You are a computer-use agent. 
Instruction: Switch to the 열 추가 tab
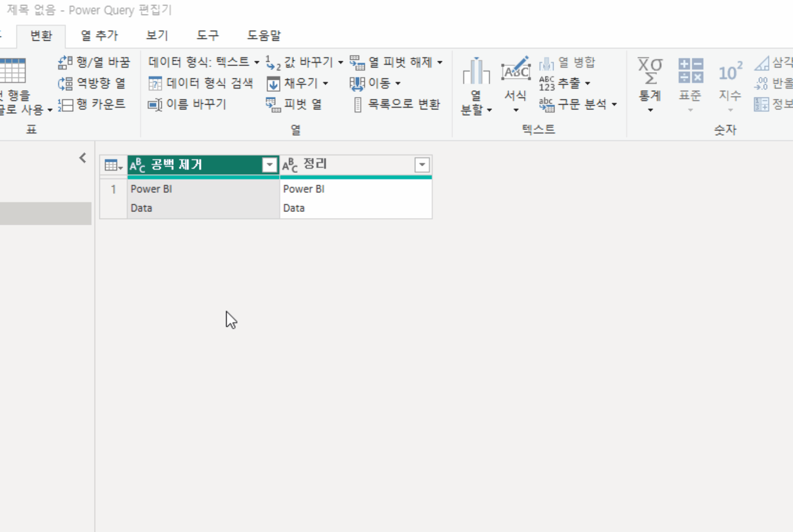pyautogui.click(x=99, y=36)
